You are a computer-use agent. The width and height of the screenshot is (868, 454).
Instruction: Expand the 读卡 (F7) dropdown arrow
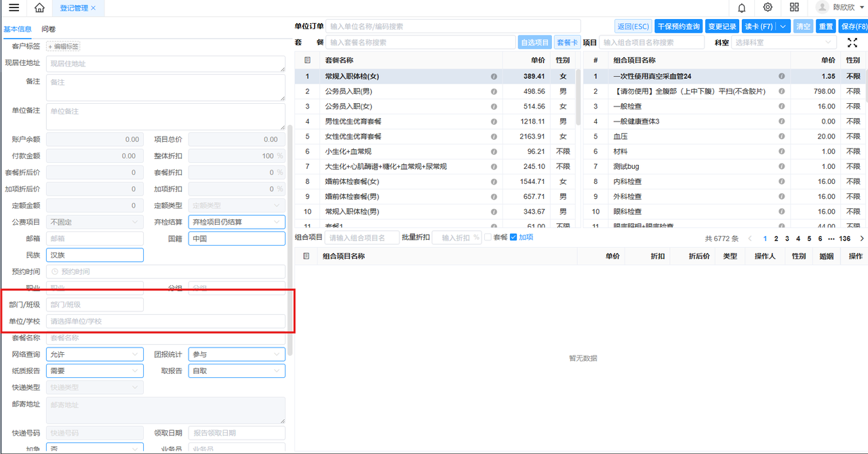pyautogui.click(x=783, y=26)
